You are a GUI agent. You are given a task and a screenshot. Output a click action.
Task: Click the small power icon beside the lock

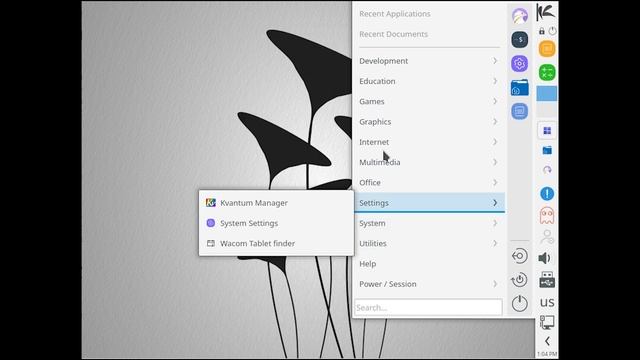click(552, 31)
